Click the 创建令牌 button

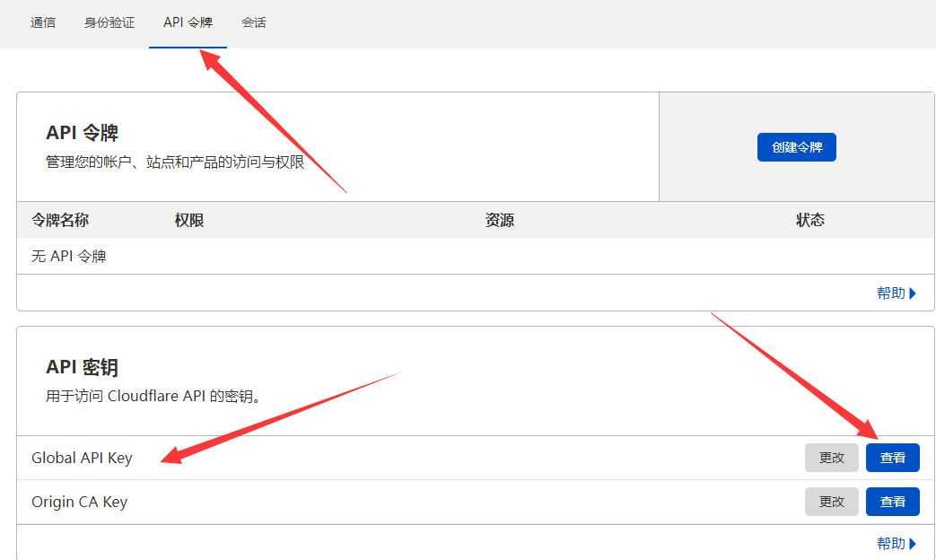(x=796, y=146)
